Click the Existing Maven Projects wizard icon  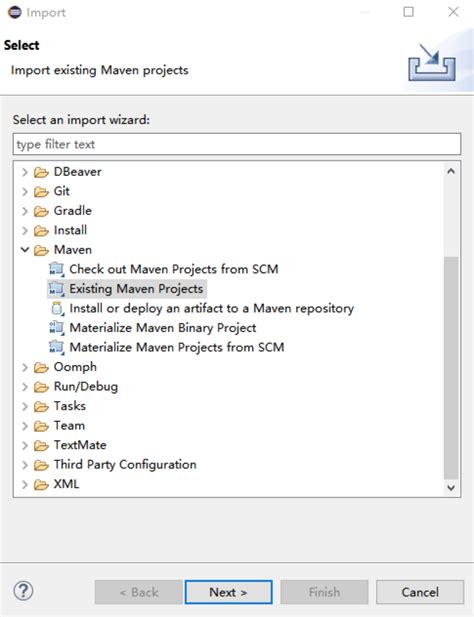(x=56, y=289)
